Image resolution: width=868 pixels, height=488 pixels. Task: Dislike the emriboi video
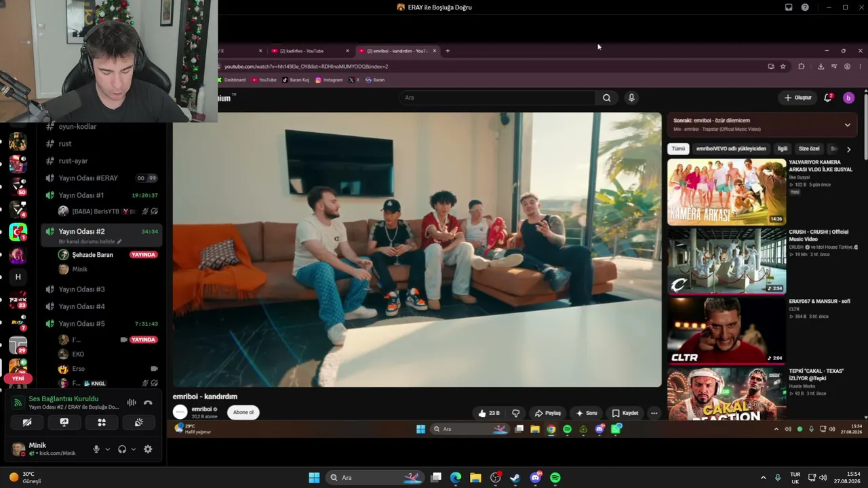coord(516,413)
